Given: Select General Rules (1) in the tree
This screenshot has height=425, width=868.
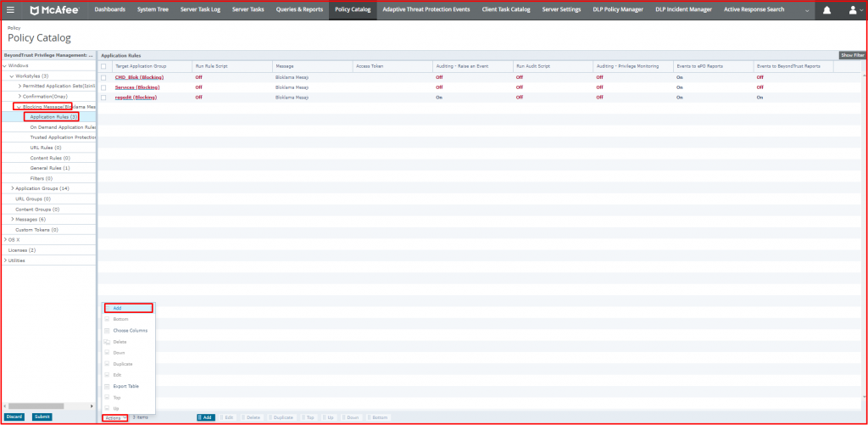Looking at the screenshot, I should coord(50,168).
